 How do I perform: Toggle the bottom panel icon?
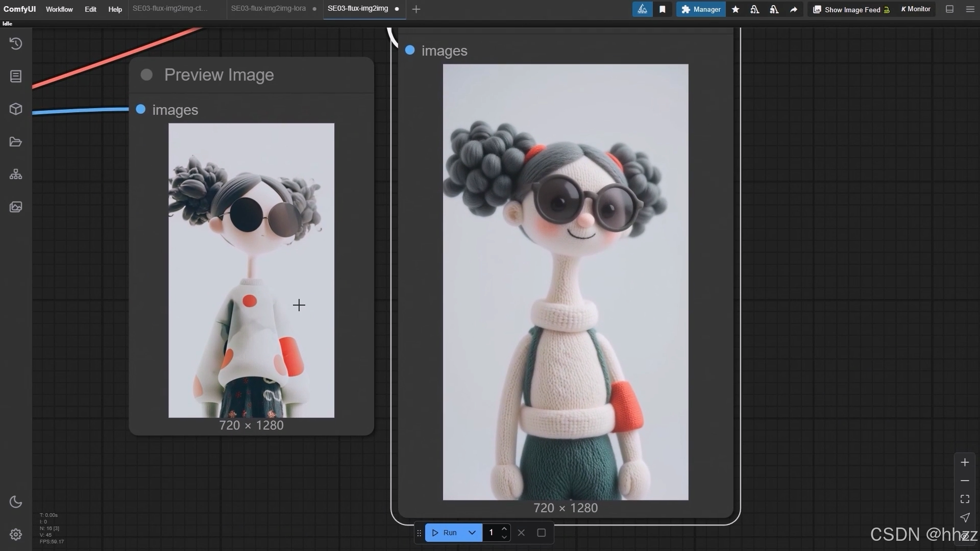click(x=949, y=9)
